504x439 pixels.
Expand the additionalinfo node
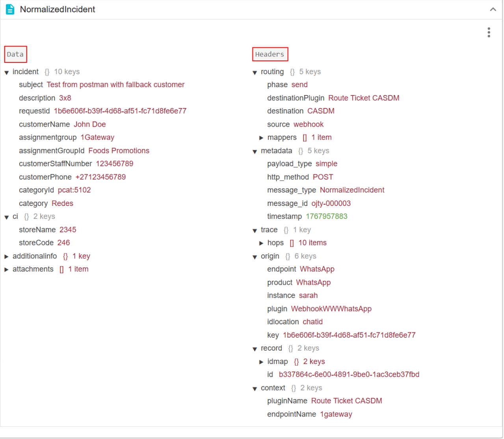(x=7, y=257)
